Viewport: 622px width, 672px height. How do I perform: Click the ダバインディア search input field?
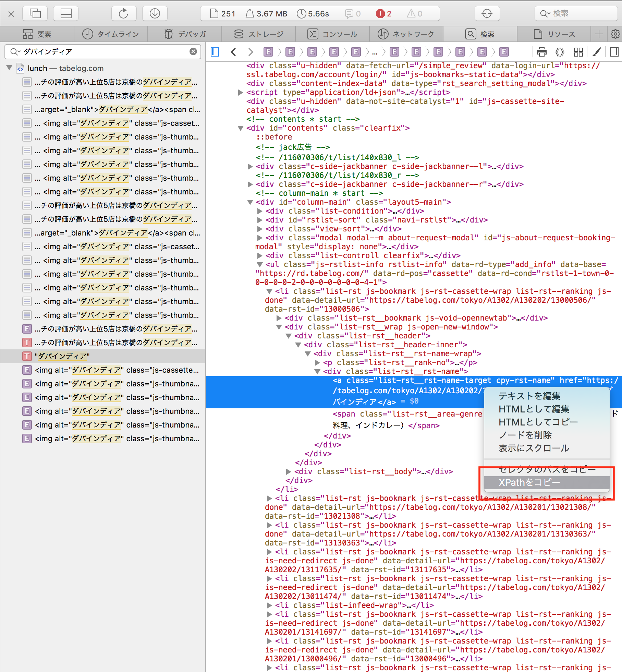[103, 51]
